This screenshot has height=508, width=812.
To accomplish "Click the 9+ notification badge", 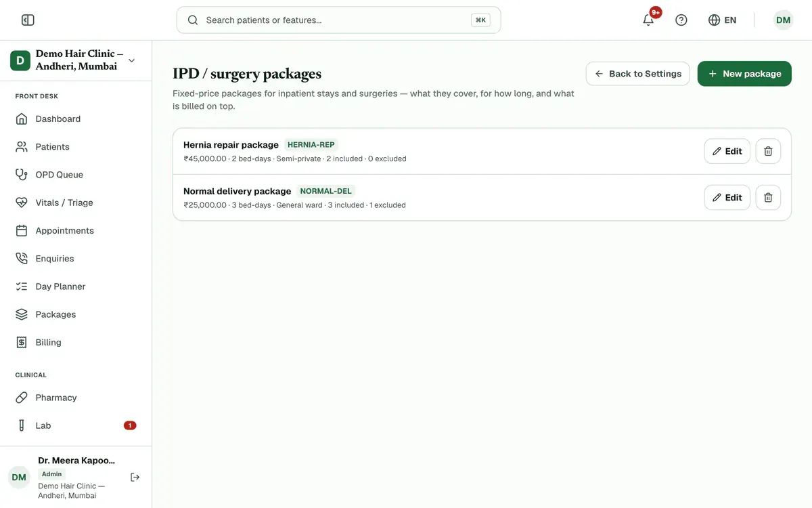I will (655, 13).
